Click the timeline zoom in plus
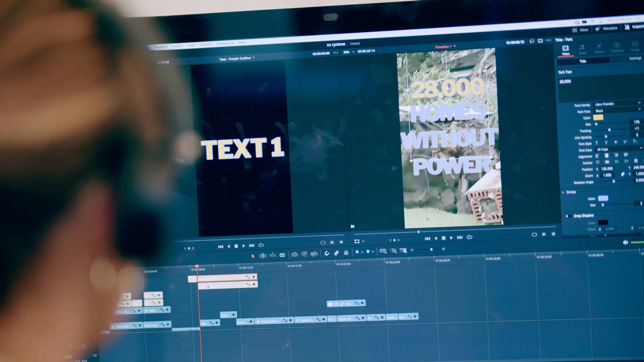Image resolution: width=644 pixels, height=362 pixels. (x=443, y=249)
